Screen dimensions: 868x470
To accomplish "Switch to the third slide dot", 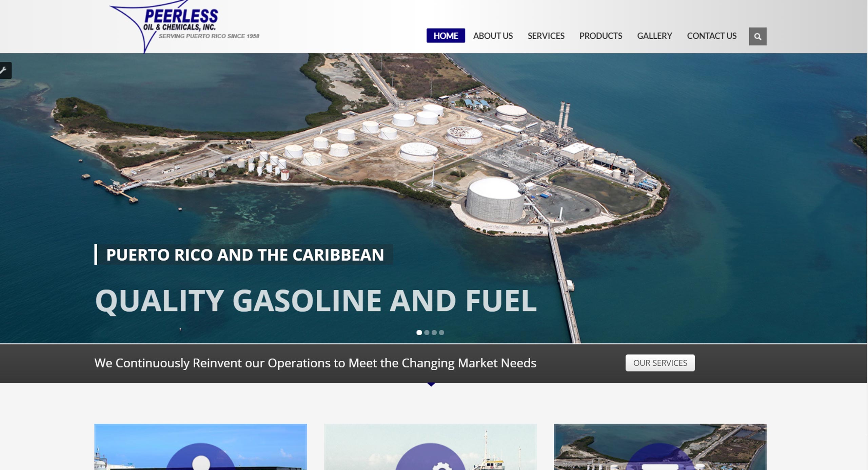I will tap(434, 333).
